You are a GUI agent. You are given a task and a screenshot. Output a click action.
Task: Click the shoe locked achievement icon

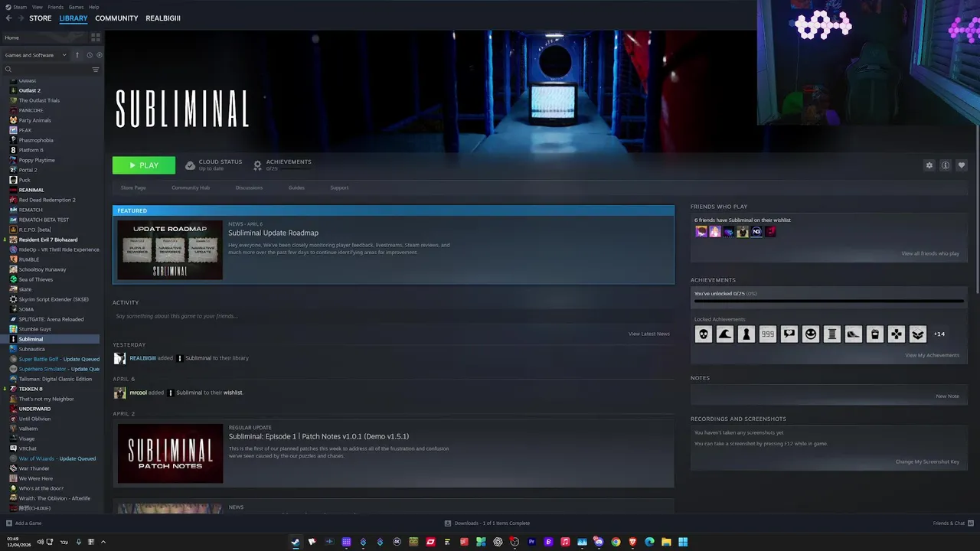(854, 334)
